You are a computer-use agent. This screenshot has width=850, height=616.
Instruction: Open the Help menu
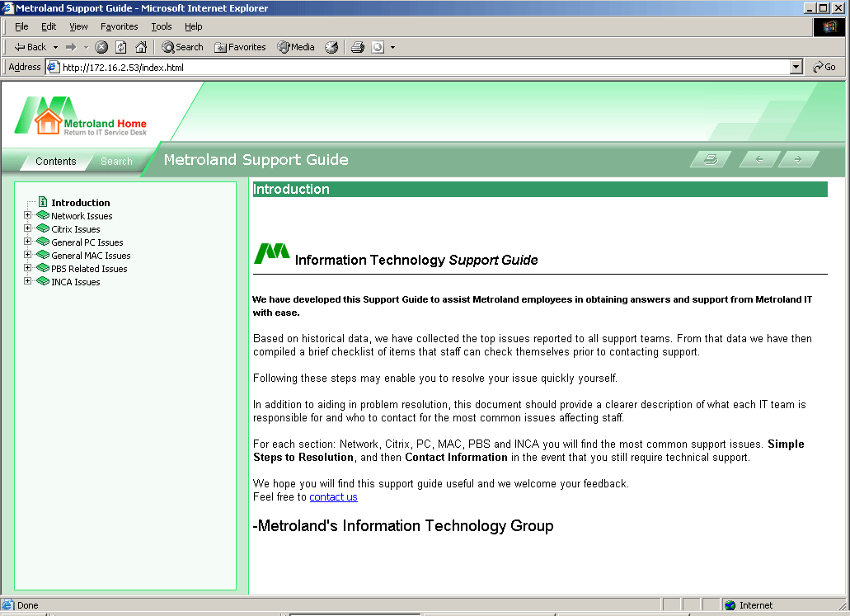[x=194, y=26]
